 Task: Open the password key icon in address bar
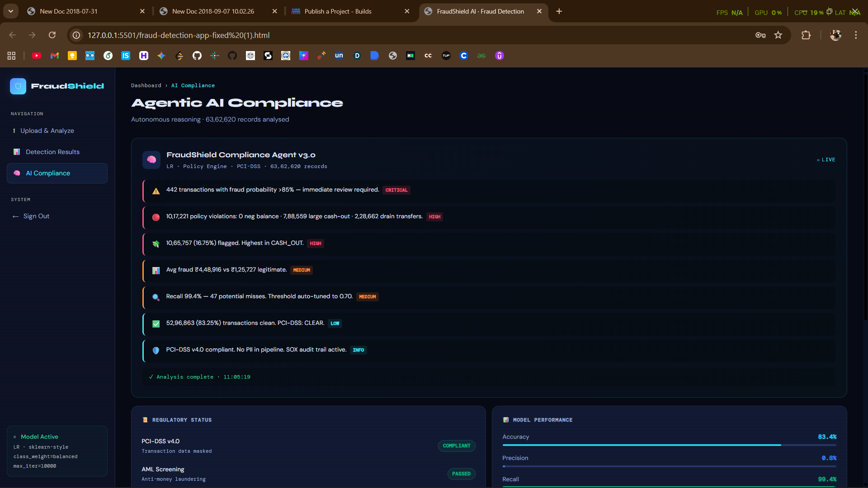760,35
